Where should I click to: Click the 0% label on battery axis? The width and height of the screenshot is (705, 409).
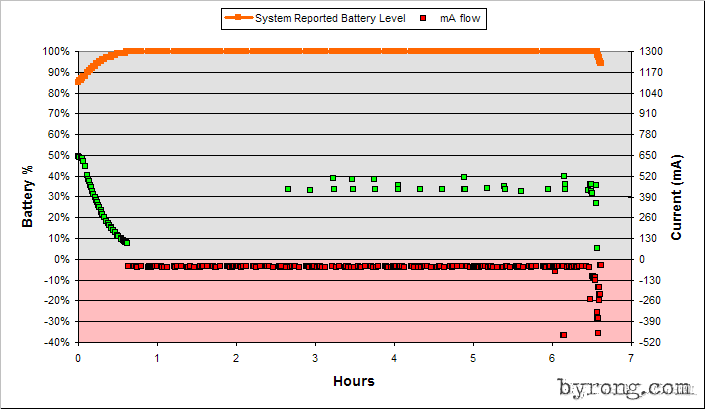coord(62,259)
